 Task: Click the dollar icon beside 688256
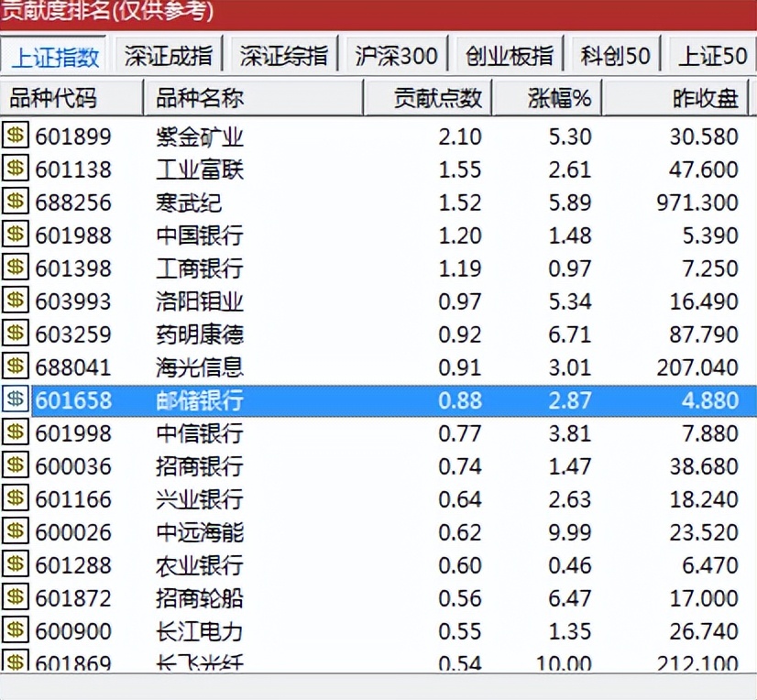[15, 202]
